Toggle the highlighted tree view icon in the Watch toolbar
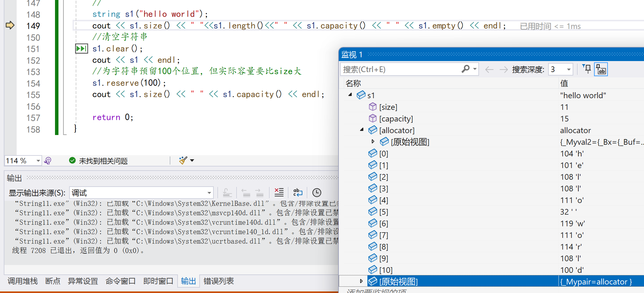 (601, 69)
